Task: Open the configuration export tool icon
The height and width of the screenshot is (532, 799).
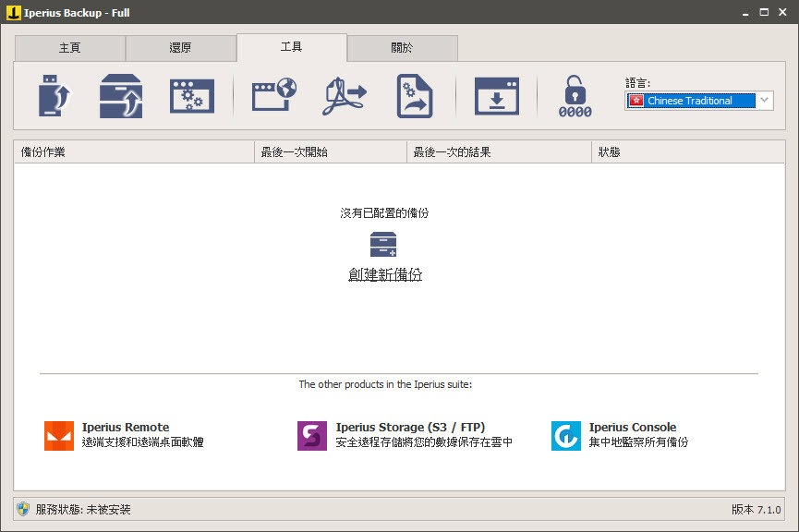Action: [414, 95]
